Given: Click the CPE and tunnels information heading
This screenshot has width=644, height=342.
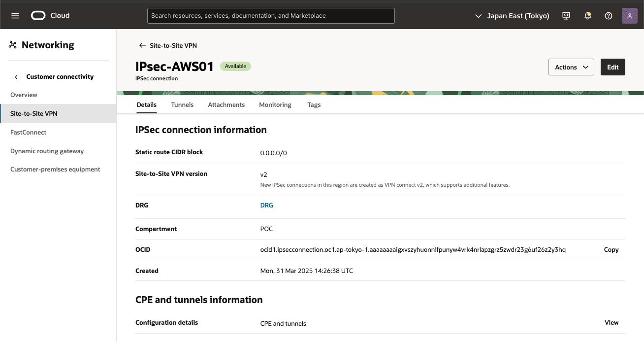Looking at the screenshot, I should (x=199, y=300).
